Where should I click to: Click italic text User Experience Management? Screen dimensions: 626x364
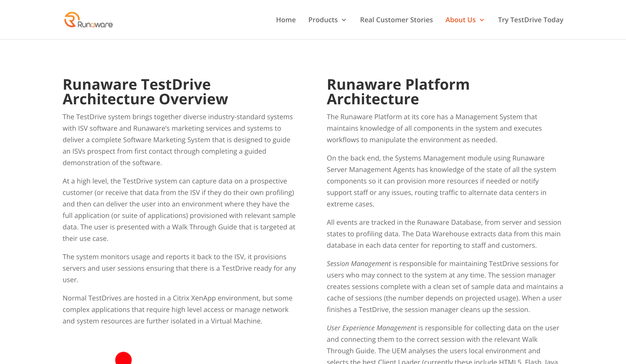(x=371, y=328)
